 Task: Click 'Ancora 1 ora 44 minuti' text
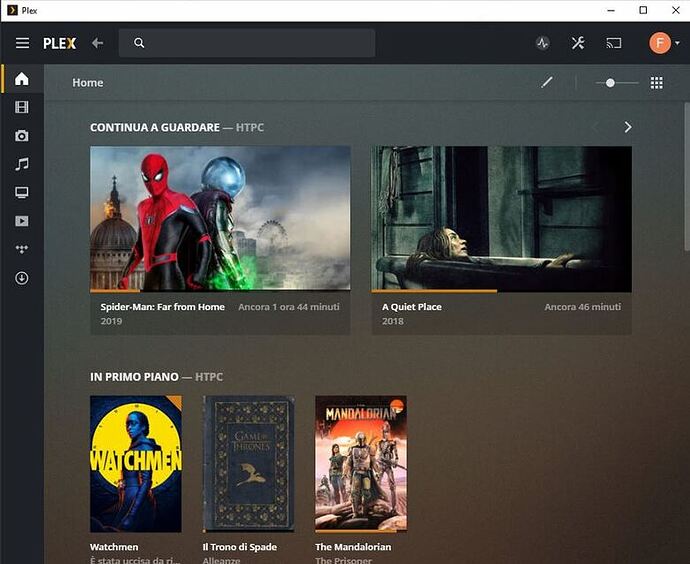(x=289, y=307)
